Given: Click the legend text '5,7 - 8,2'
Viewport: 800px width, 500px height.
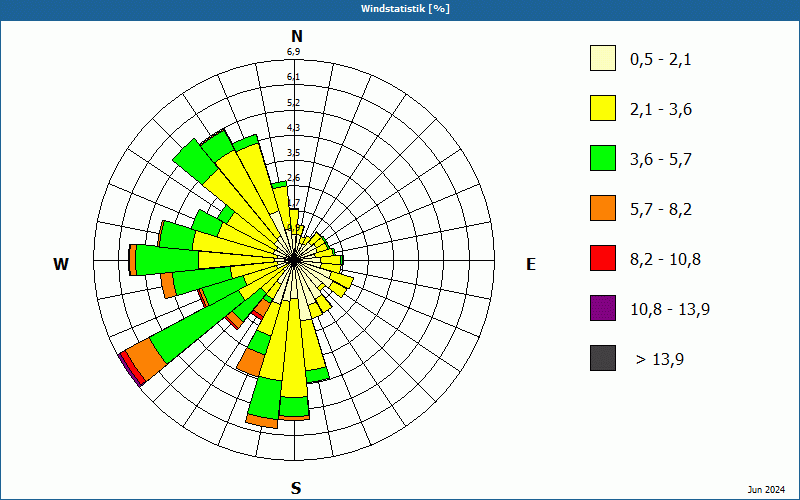Looking at the screenshot, I should [661, 210].
